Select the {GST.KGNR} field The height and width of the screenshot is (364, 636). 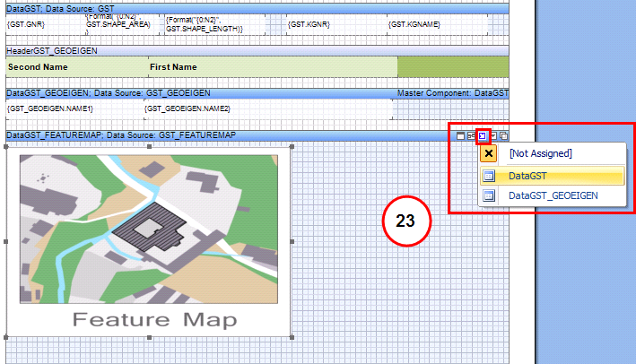(335, 24)
